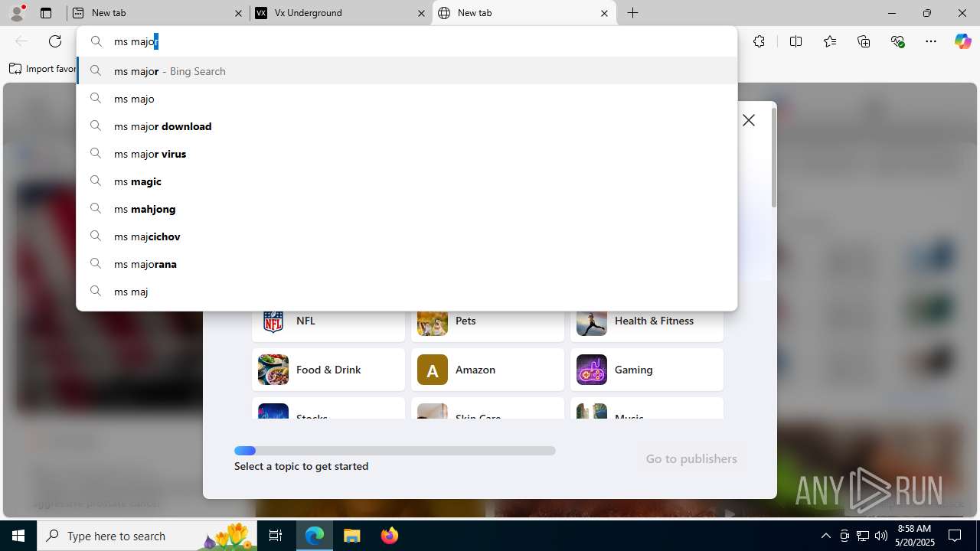980x551 pixels.
Task: Select the 'ms major - Bing Search' suggestion
Action: pos(407,71)
